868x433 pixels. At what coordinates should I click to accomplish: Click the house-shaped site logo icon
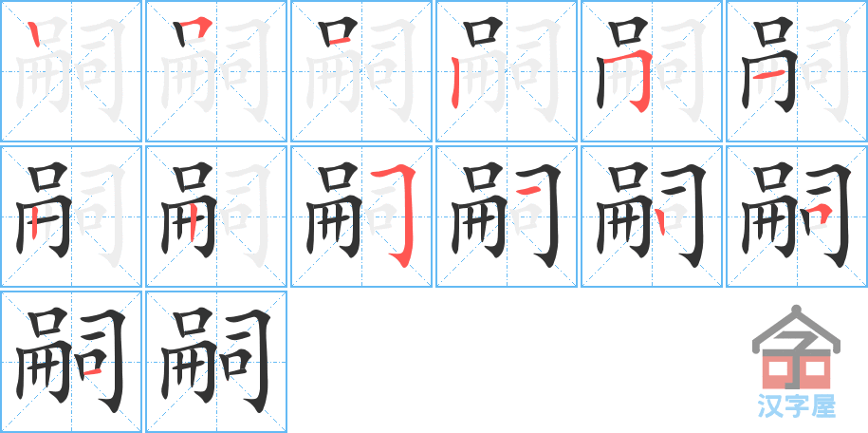click(796, 348)
